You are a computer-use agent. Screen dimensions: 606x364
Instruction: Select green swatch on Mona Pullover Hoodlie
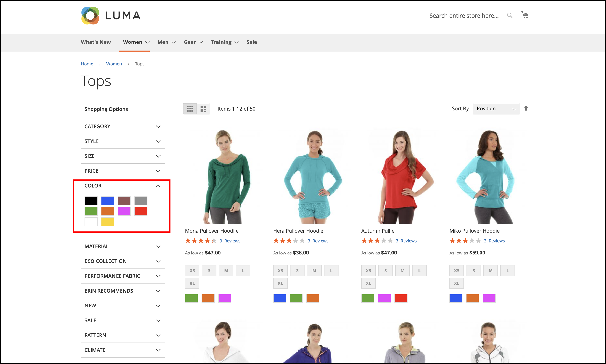tap(192, 298)
